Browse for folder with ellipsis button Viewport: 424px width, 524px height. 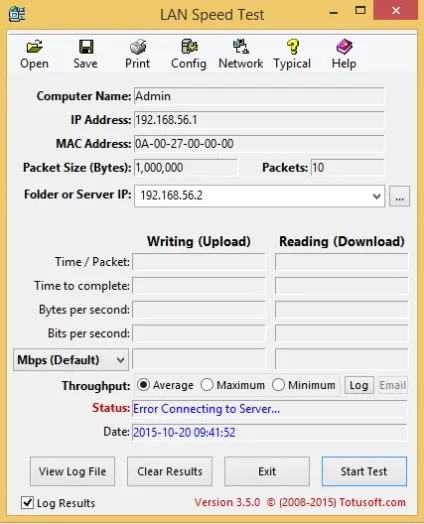click(x=400, y=196)
